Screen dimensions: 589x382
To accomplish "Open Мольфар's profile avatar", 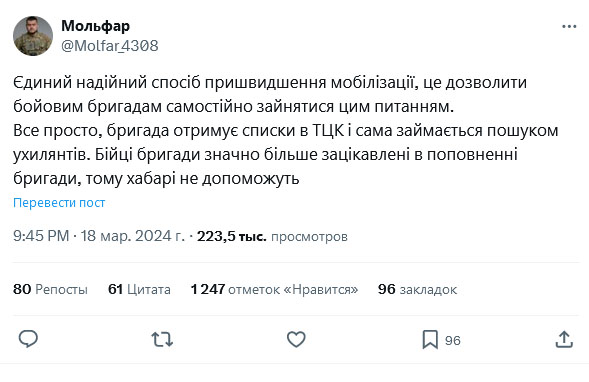I will (x=33, y=36).
